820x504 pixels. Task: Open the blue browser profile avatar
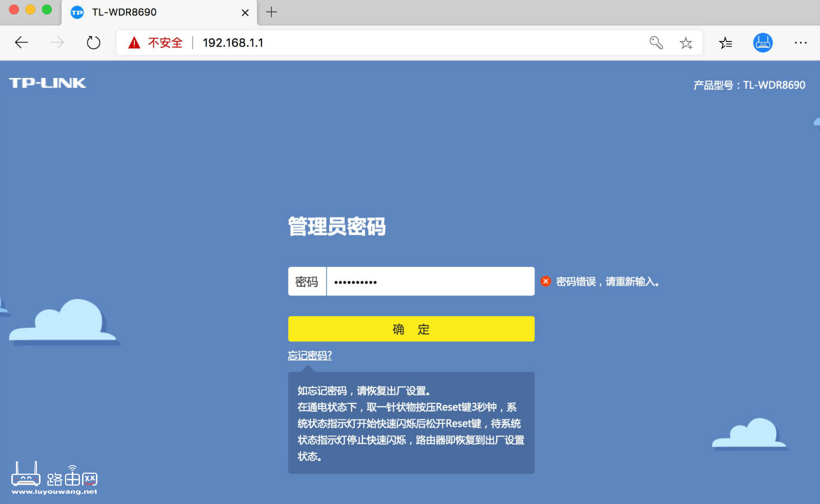(763, 43)
